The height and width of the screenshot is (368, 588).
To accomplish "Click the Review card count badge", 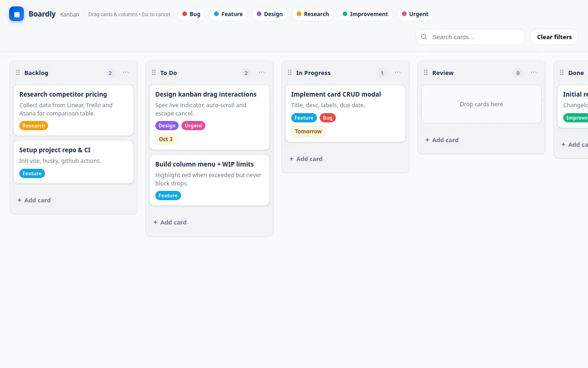I will click(x=518, y=73).
